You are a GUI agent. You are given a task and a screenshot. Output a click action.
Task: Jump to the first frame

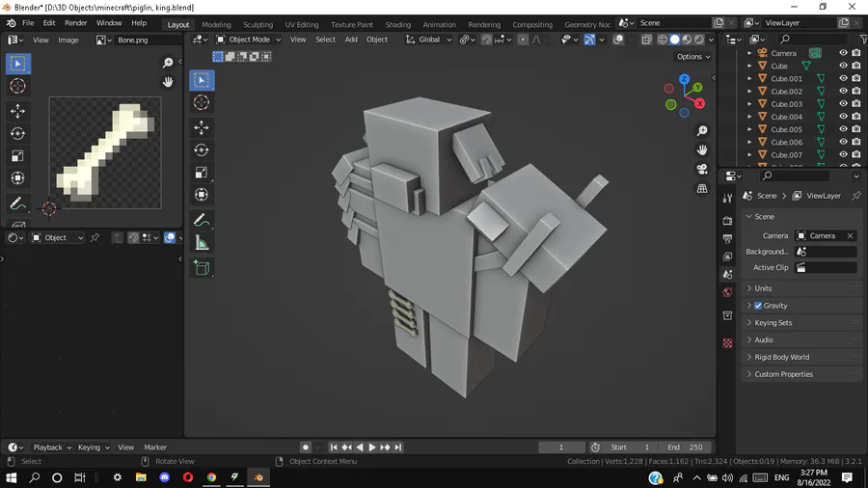pos(334,447)
